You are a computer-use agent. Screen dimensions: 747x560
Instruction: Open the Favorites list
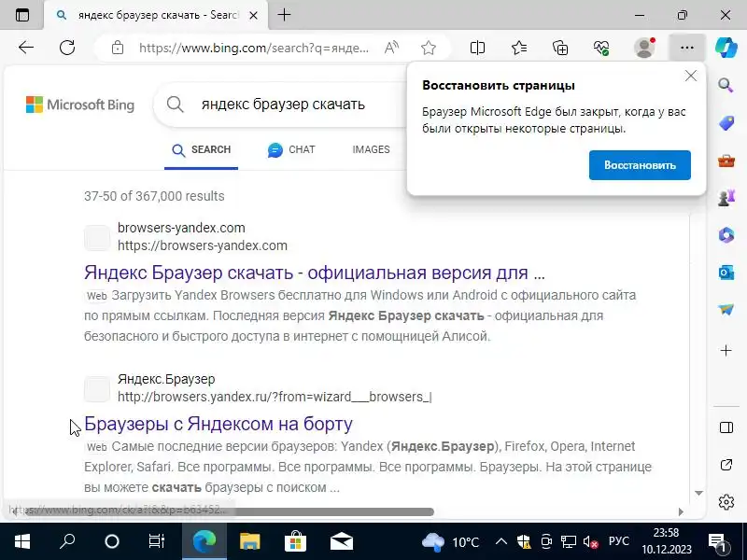coord(519,48)
